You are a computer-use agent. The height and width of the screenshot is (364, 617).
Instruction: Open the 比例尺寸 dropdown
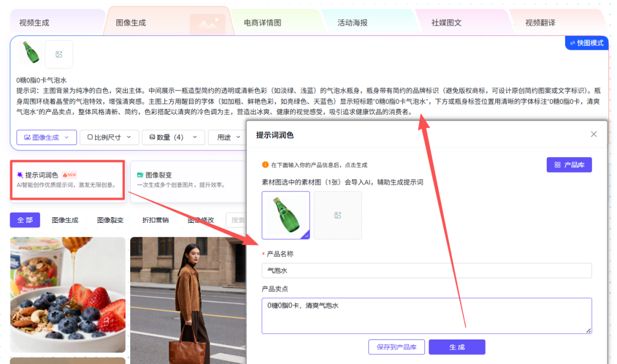click(109, 137)
